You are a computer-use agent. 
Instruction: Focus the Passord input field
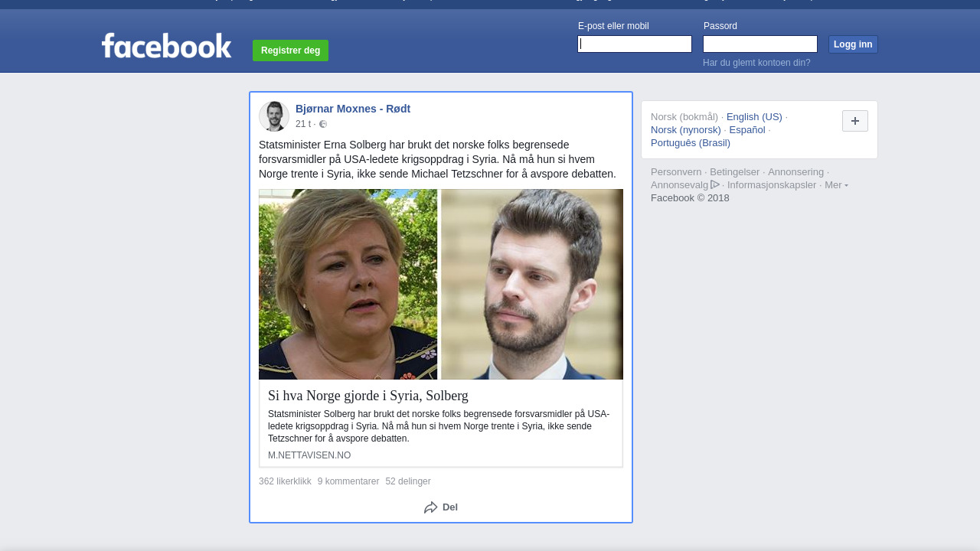(760, 44)
